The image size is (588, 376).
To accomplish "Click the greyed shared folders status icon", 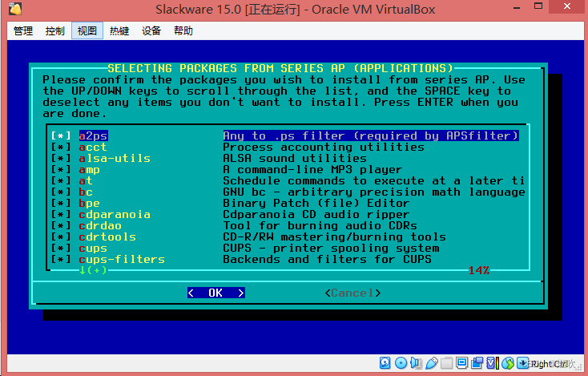I will 447,363.
